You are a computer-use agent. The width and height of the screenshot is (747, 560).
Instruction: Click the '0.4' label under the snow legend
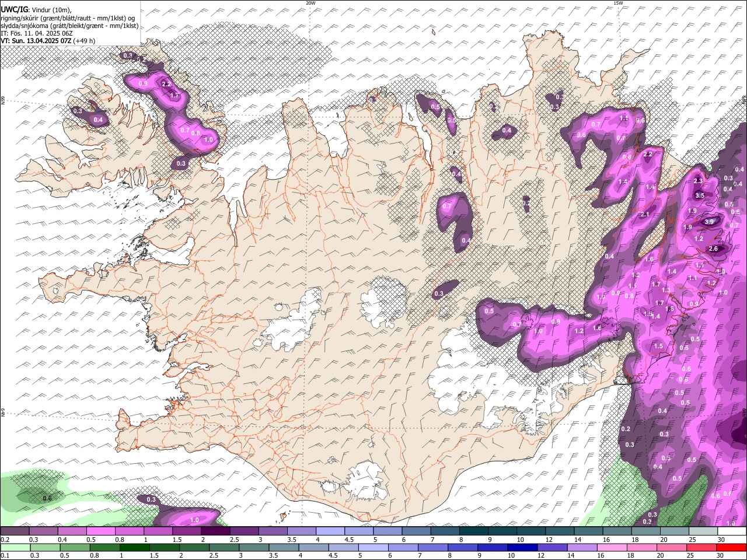(x=62, y=540)
